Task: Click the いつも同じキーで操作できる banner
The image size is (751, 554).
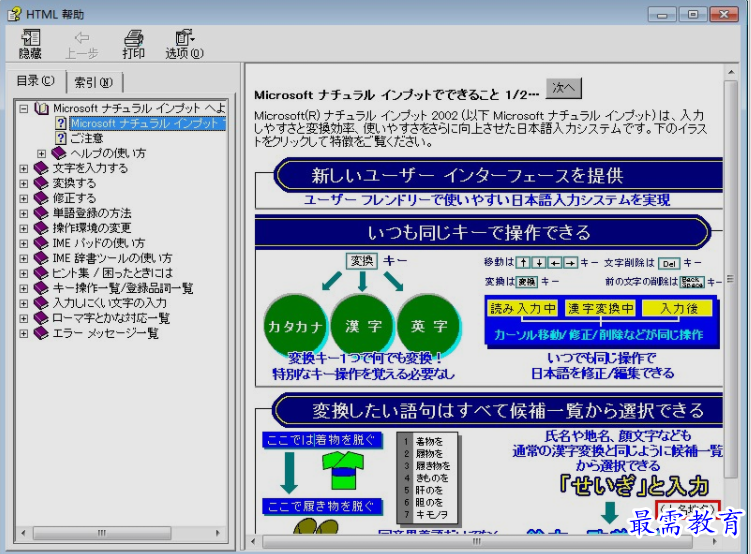Action: tap(483, 232)
